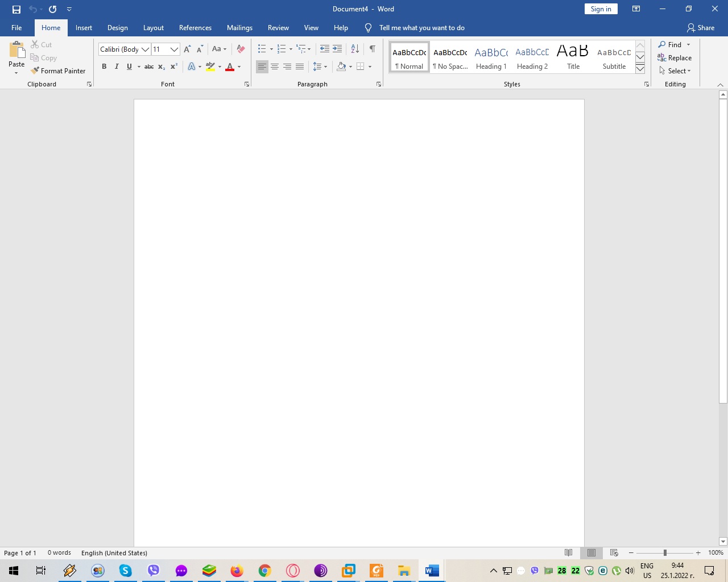
Task: Open the font size dropdown
Action: 175,49
